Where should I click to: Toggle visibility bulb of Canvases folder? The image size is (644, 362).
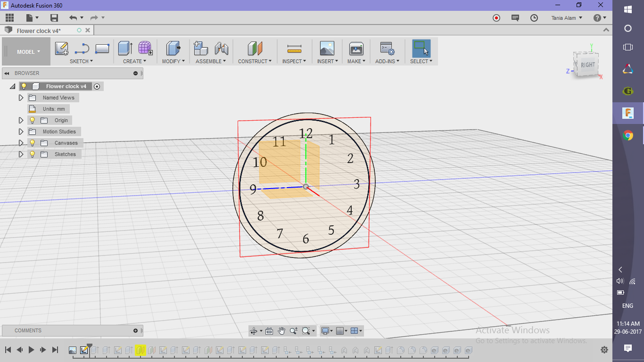pyautogui.click(x=32, y=143)
